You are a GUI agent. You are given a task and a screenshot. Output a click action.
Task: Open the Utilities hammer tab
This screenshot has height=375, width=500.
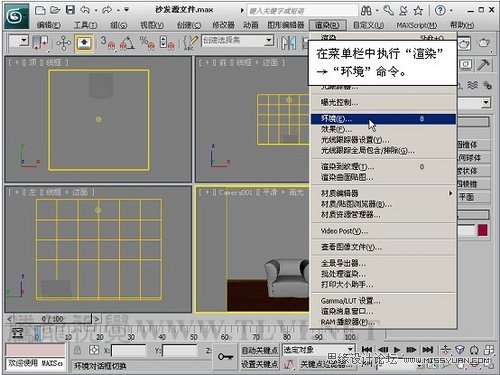(x=484, y=65)
